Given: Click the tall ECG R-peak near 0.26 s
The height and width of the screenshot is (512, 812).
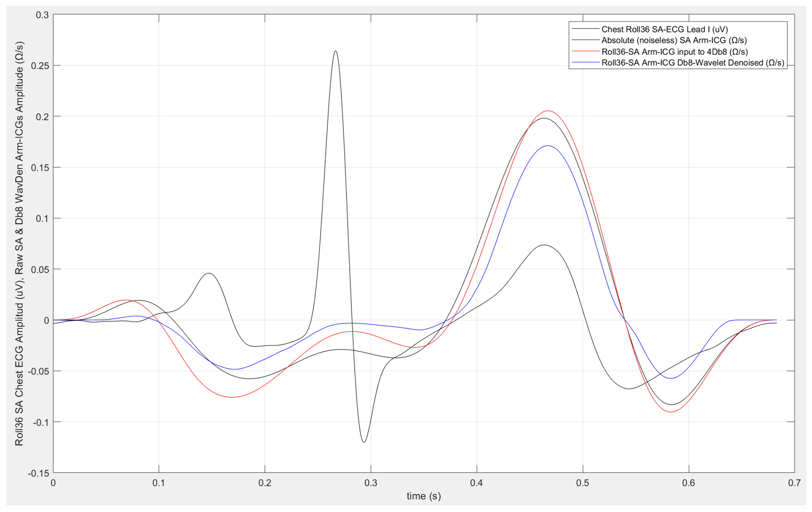Looking at the screenshot, I should click(x=336, y=52).
